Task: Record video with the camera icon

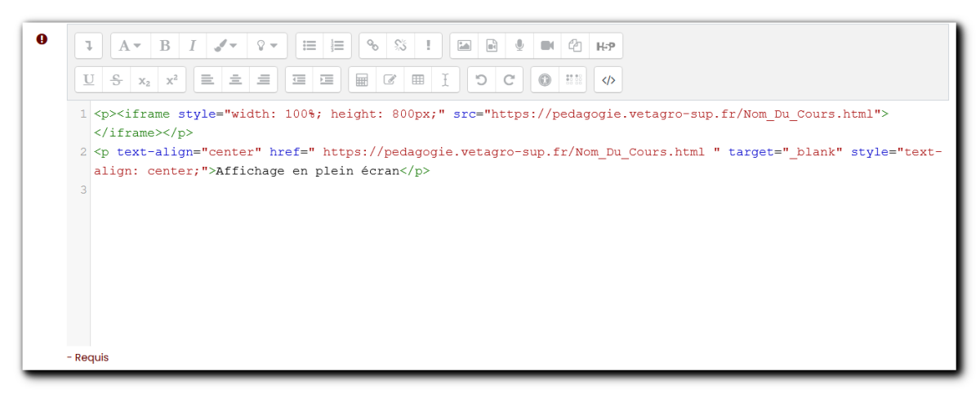Action: 547,46
